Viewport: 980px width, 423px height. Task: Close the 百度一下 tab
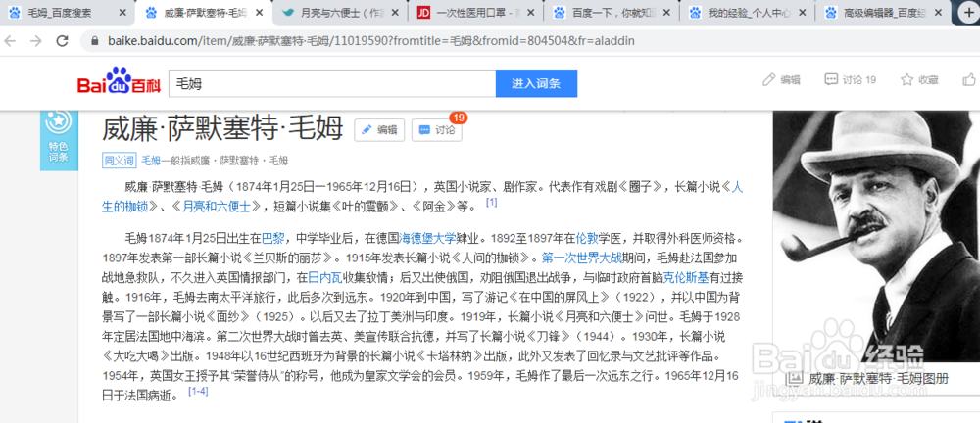668,13
